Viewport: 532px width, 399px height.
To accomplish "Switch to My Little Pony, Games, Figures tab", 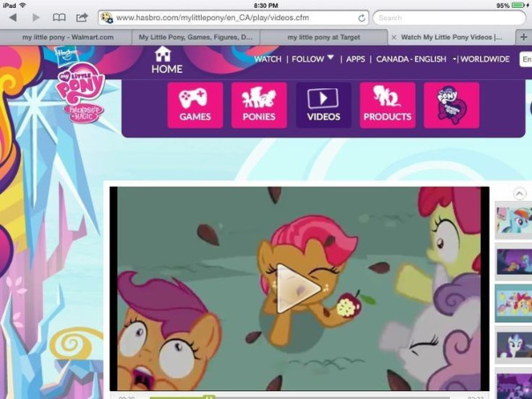I will point(196,37).
